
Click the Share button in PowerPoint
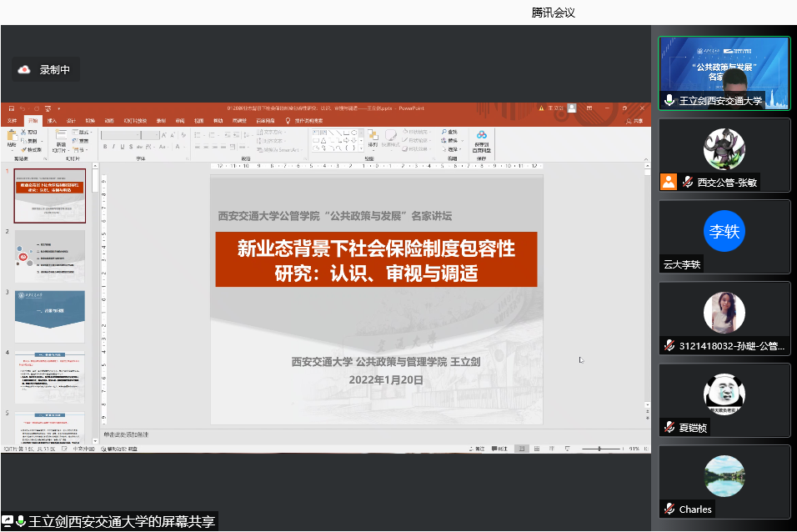pos(635,120)
